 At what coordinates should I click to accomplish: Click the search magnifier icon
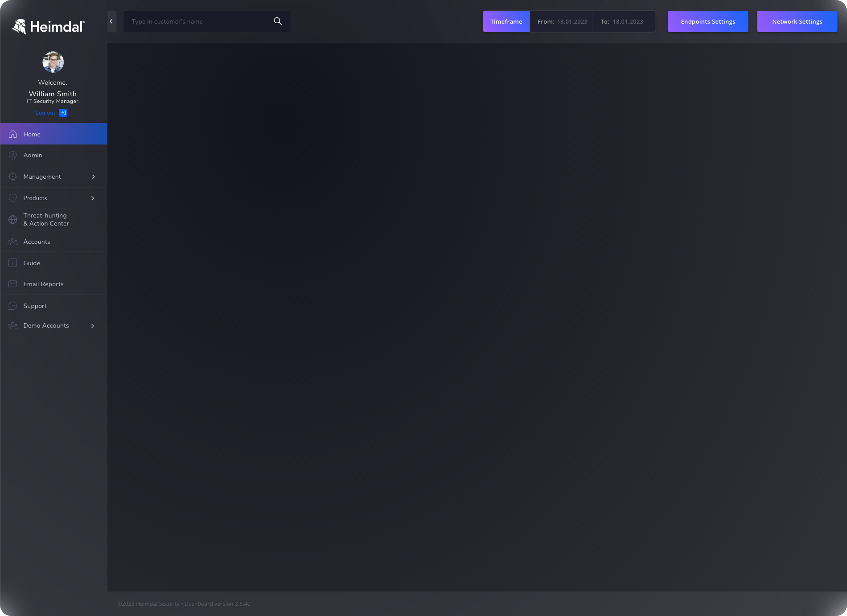click(x=278, y=21)
